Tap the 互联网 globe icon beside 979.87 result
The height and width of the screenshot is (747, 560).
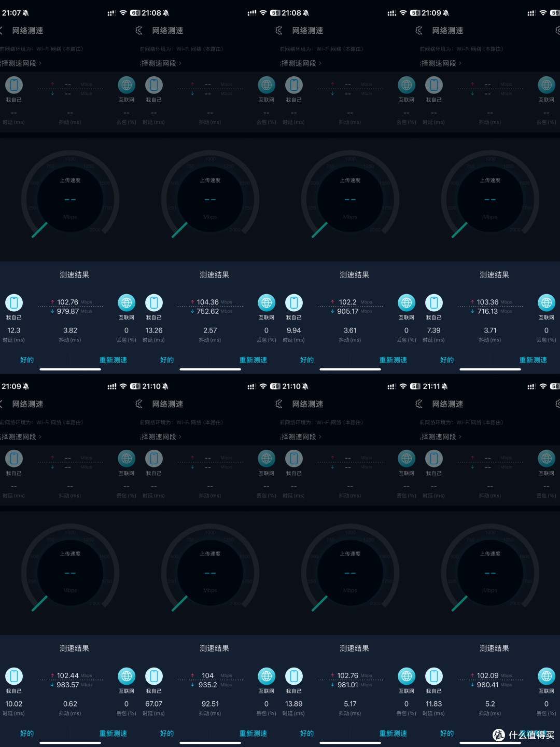127,302
